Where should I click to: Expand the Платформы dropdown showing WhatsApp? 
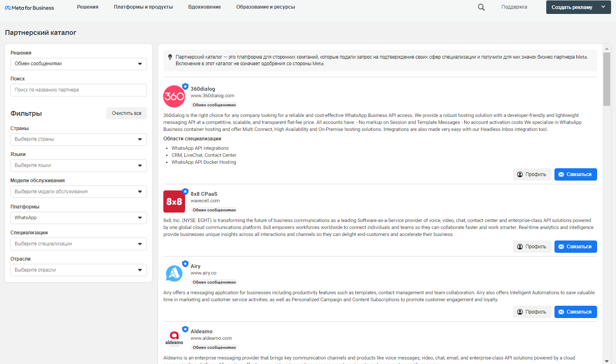click(x=78, y=217)
